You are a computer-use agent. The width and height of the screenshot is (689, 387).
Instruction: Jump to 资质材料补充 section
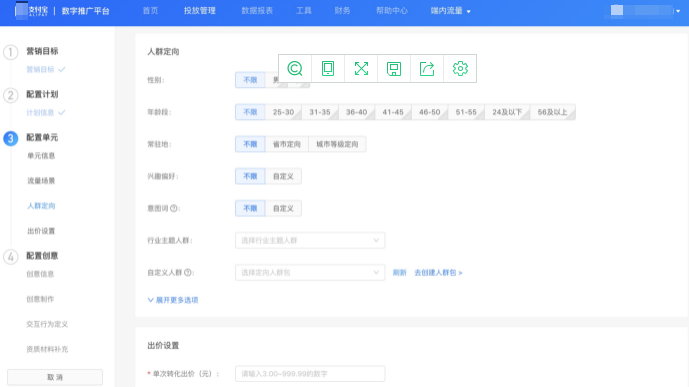(x=47, y=349)
